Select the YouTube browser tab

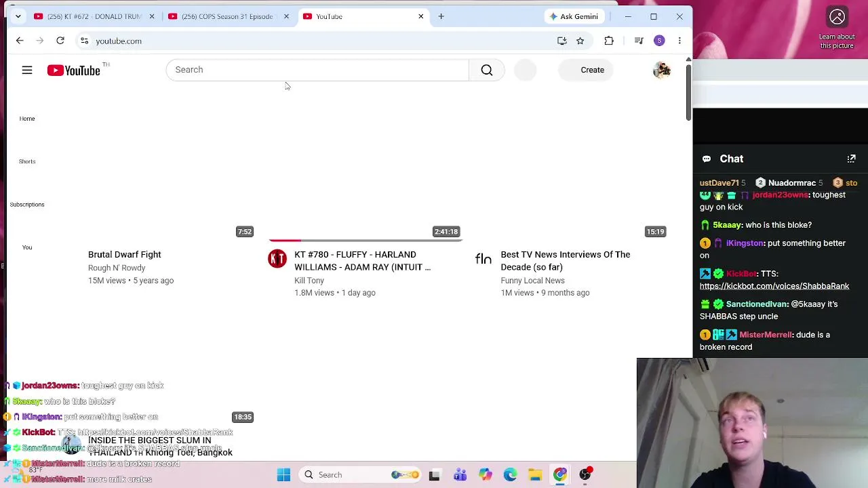click(x=363, y=16)
